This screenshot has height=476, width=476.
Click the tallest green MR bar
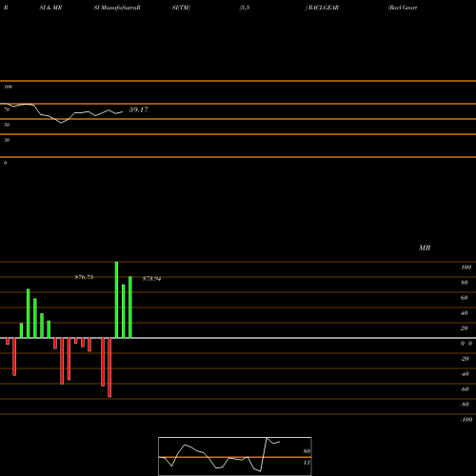(116, 300)
